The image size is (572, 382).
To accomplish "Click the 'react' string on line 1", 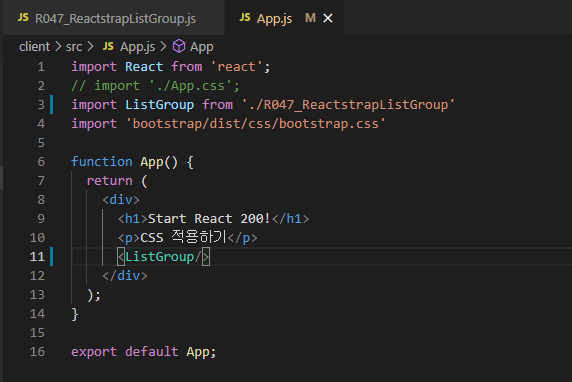I will tap(236, 67).
